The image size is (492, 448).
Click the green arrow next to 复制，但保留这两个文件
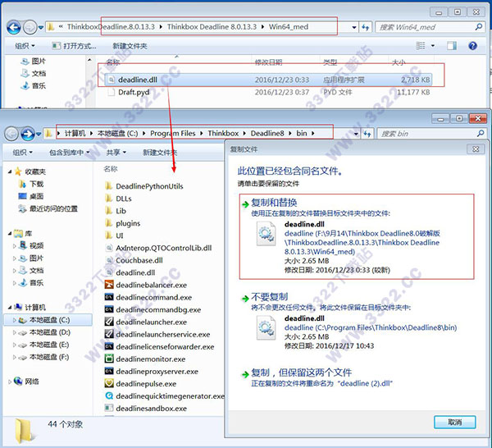[245, 374]
